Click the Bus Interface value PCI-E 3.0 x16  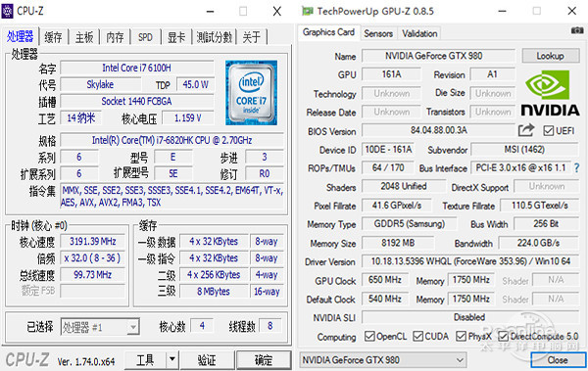(521, 167)
